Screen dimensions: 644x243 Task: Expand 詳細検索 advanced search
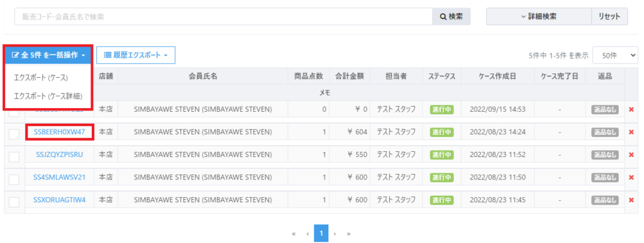click(x=538, y=16)
